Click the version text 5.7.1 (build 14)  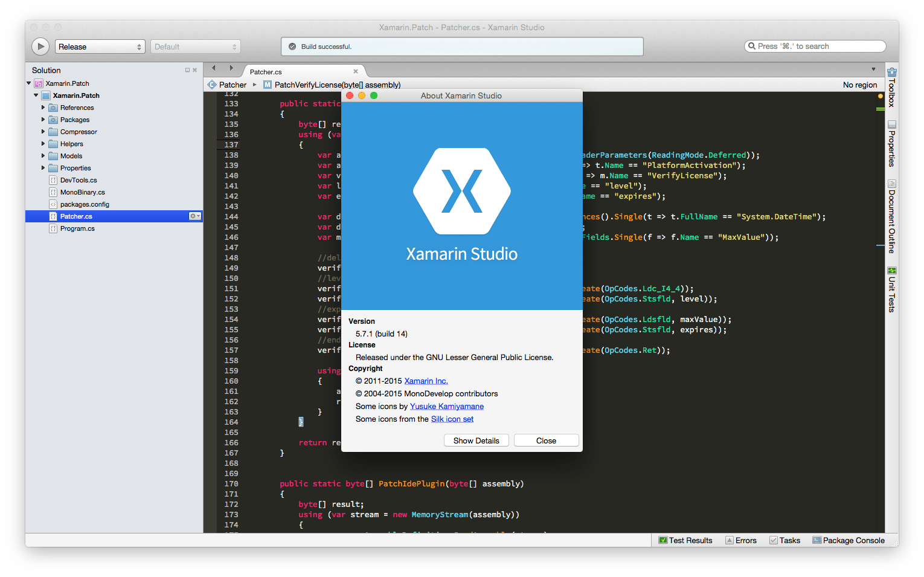coord(382,334)
